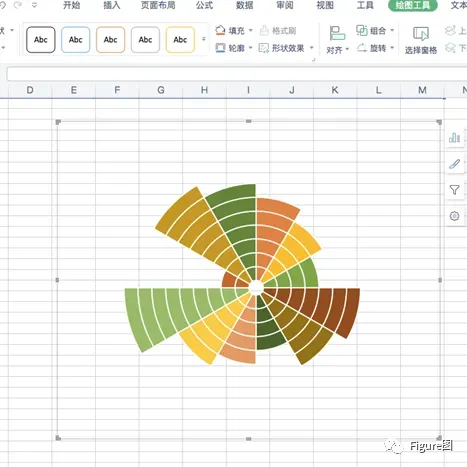Open the 选择窗格 selection pane
The image size is (467, 467).
[421, 40]
